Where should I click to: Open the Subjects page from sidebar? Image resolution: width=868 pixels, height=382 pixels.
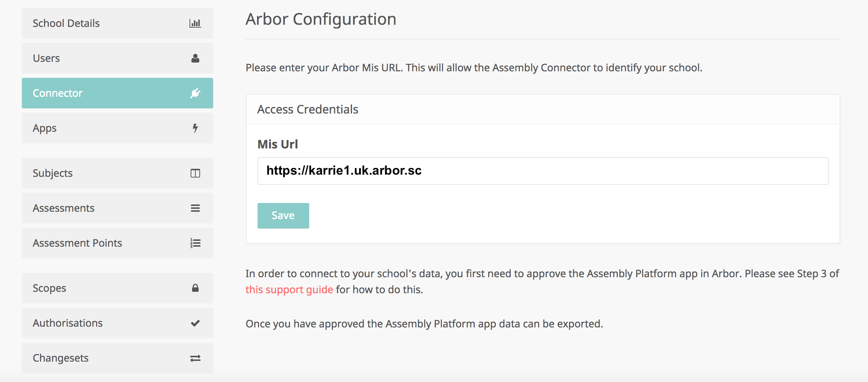[53, 173]
